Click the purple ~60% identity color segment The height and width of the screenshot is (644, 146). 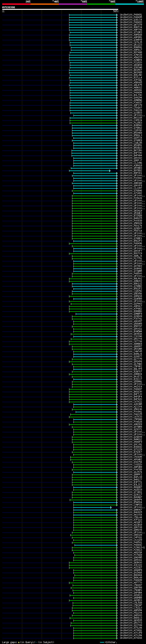click(73, 4)
